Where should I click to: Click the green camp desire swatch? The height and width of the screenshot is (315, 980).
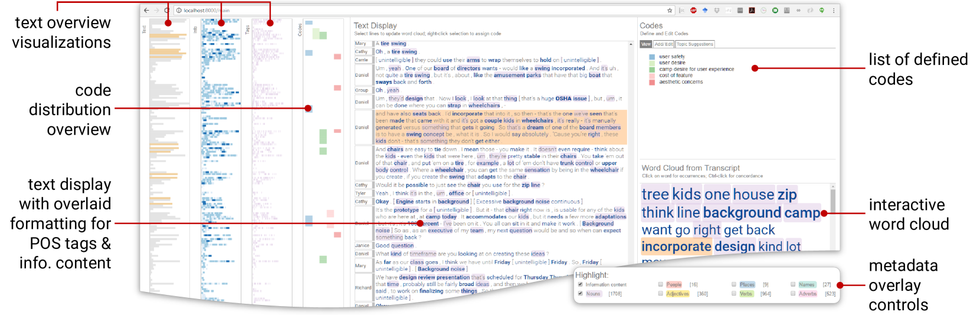(652, 69)
